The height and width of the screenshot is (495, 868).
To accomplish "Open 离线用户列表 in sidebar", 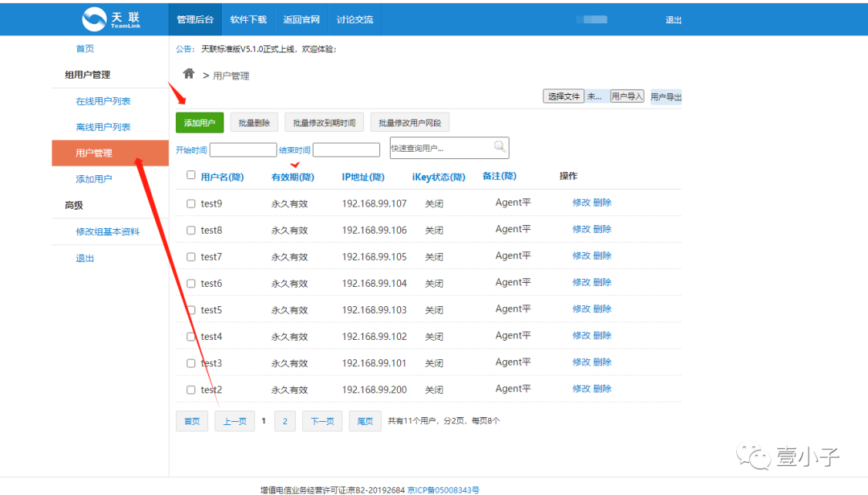I will point(103,127).
